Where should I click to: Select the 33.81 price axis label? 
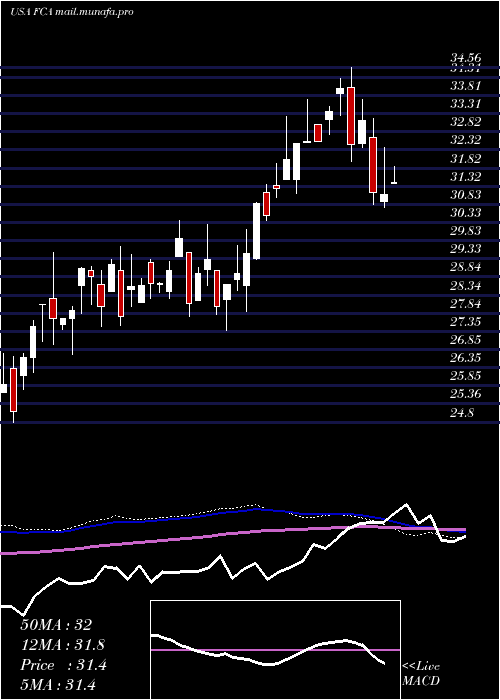coord(466,85)
